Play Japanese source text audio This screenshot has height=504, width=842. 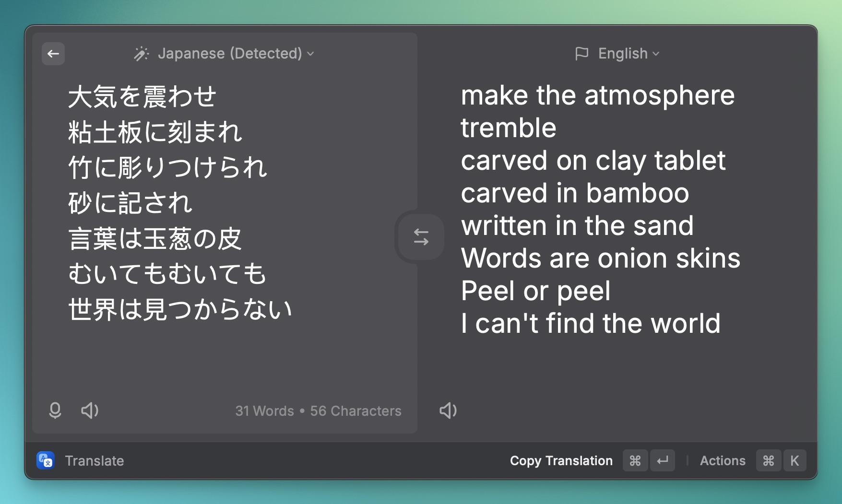[x=90, y=410]
